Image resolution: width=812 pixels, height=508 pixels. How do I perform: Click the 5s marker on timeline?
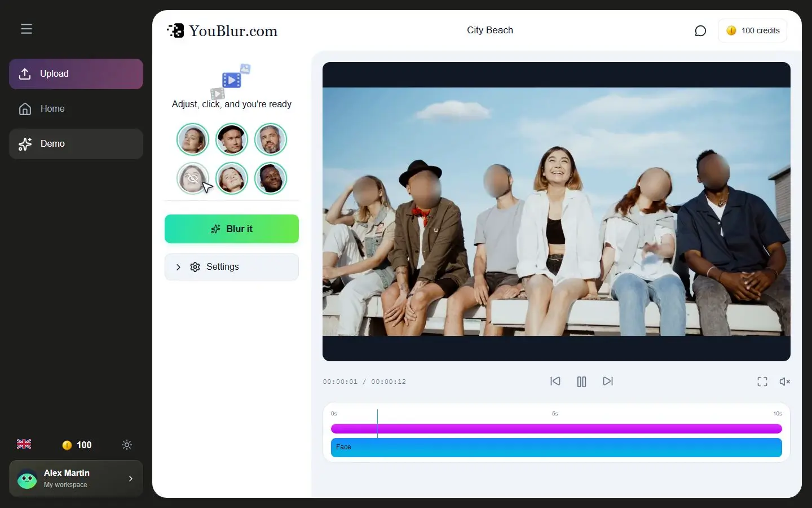coord(555,414)
